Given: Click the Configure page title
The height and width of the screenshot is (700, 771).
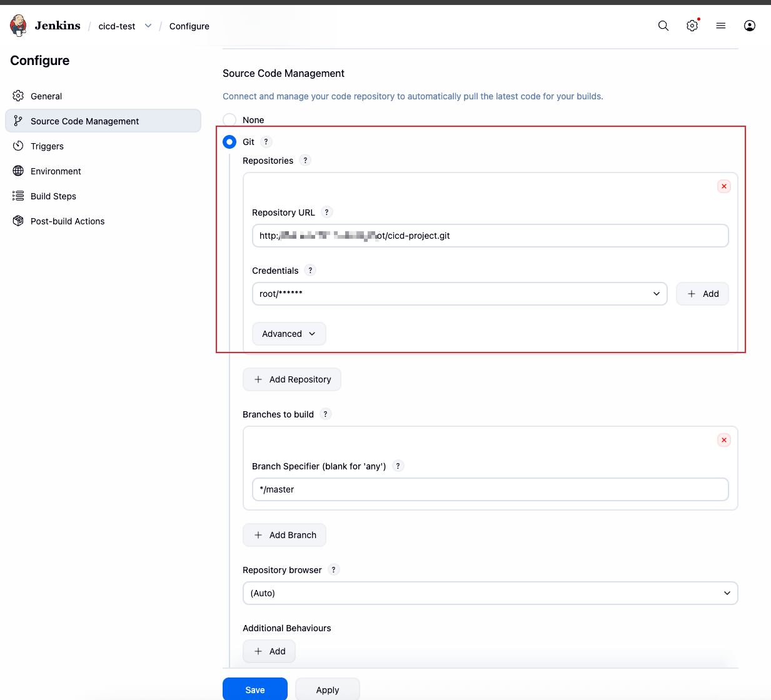Looking at the screenshot, I should click(40, 61).
